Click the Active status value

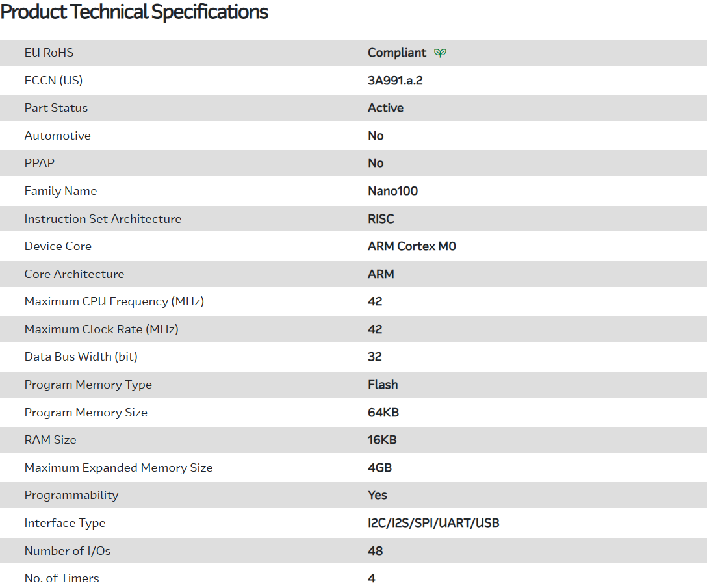385,108
